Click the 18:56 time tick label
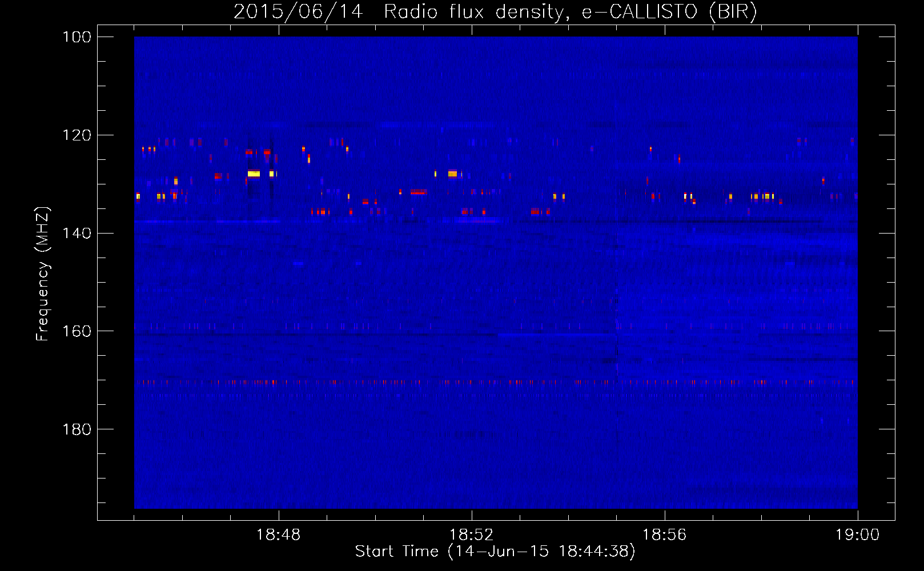This screenshot has height=571, width=924. [x=664, y=535]
